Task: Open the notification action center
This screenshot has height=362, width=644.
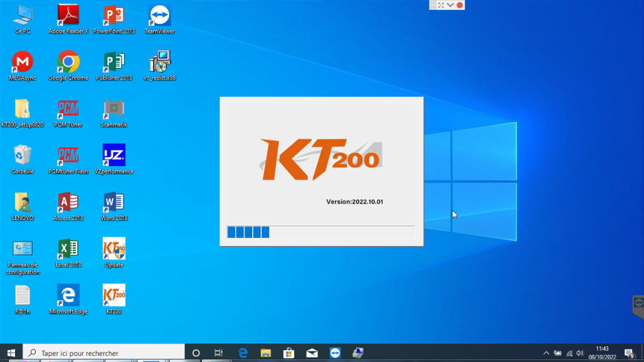Action: (629, 353)
